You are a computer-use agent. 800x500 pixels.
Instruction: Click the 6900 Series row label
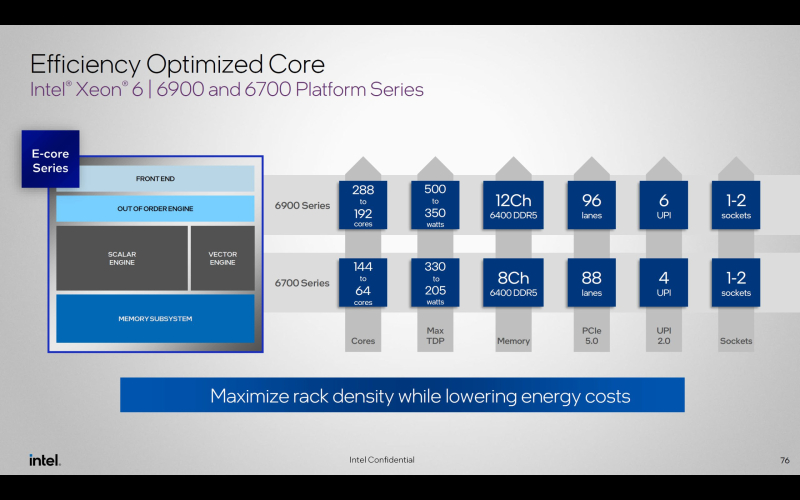click(x=302, y=205)
